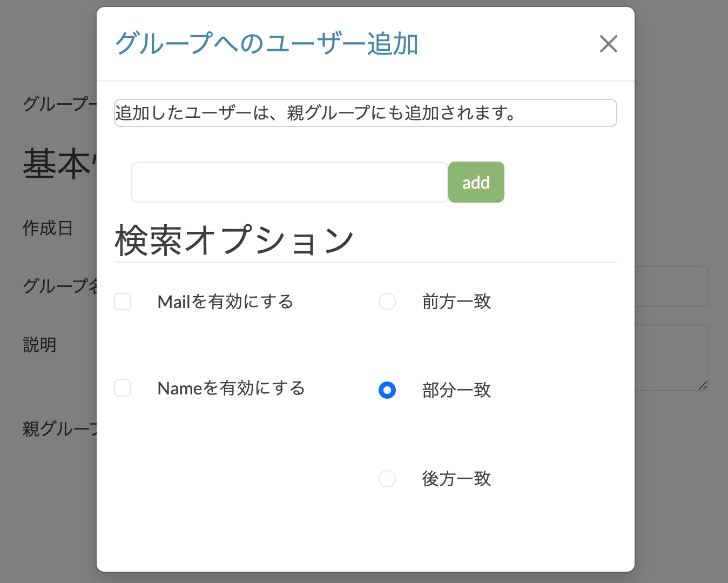The height and width of the screenshot is (583, 728).
Task: Click the 部分一致 label text
Action: tap(456, 390)
